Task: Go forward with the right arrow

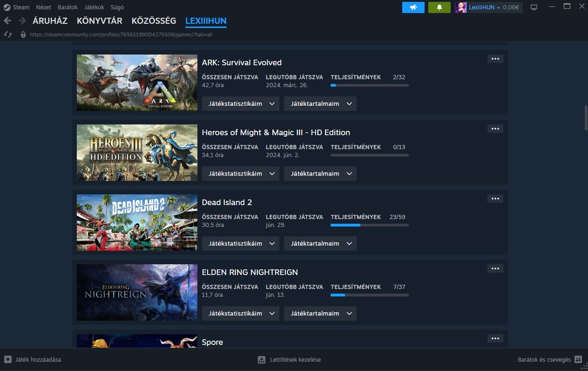Action: [x=22, y=21]
